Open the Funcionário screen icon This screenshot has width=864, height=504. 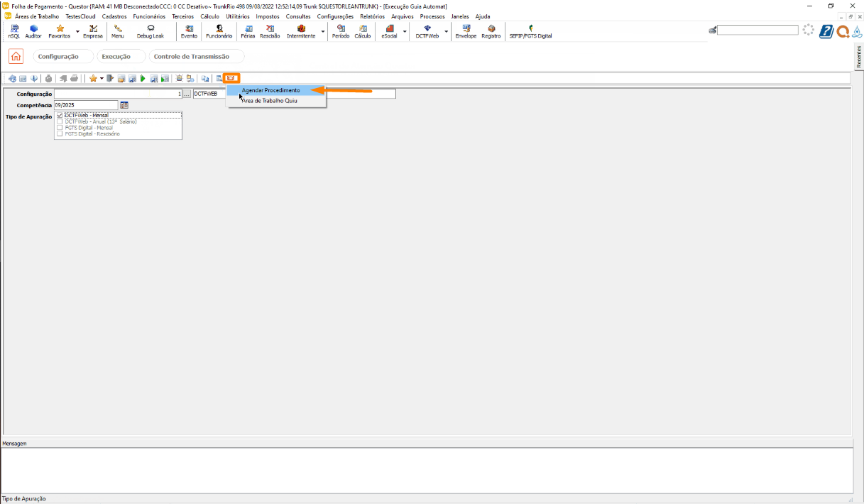pyautogui.click(x=219, y=31)
